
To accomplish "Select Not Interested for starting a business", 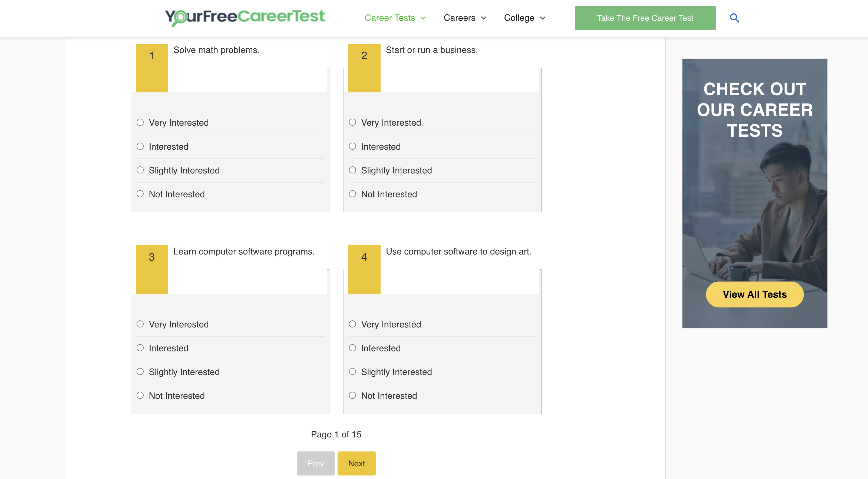I will [352, 194].
